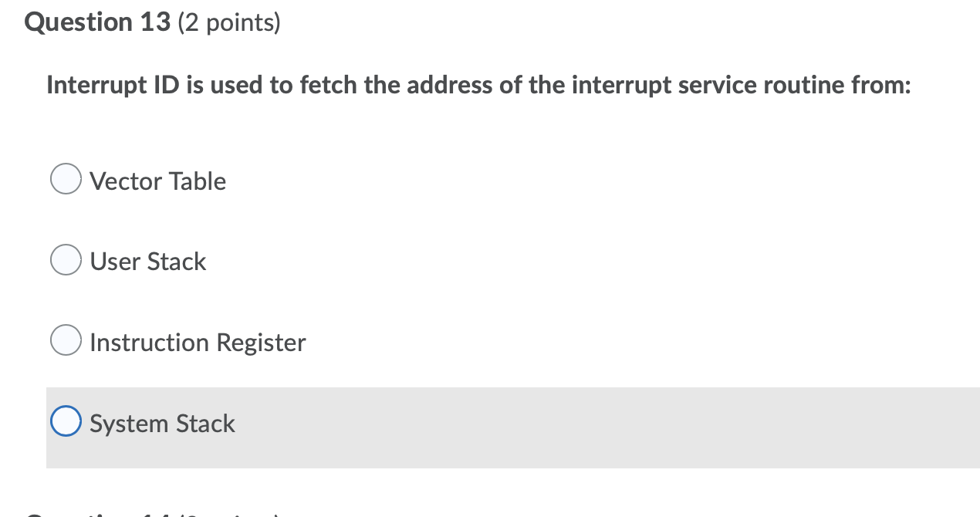This screenshot has height=517, width=980.
Task: Click the System Stack option label
Action: pos(162,423)
